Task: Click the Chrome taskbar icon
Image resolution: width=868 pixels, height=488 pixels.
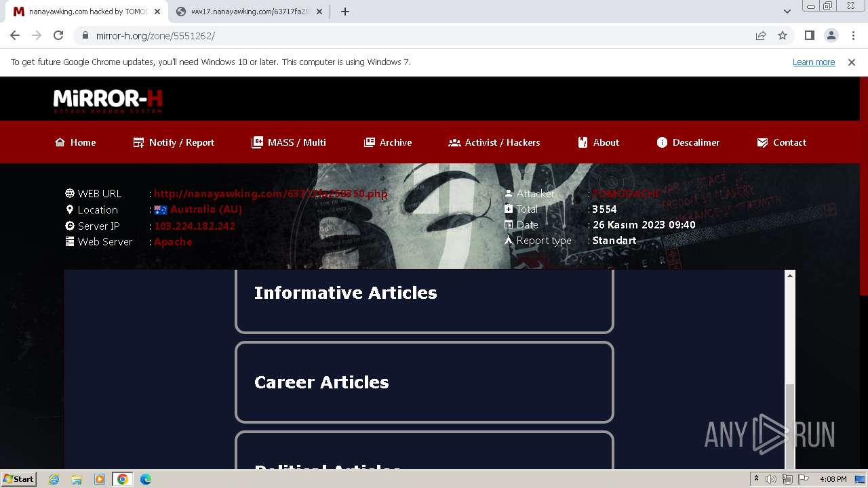Action: click(x=123, y=479)
